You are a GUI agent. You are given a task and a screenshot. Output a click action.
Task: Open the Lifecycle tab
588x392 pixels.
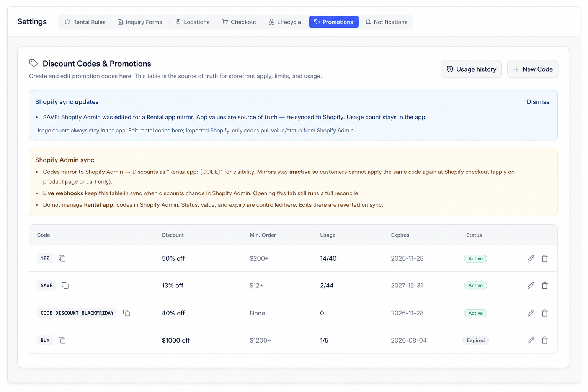tap(285, 22)
